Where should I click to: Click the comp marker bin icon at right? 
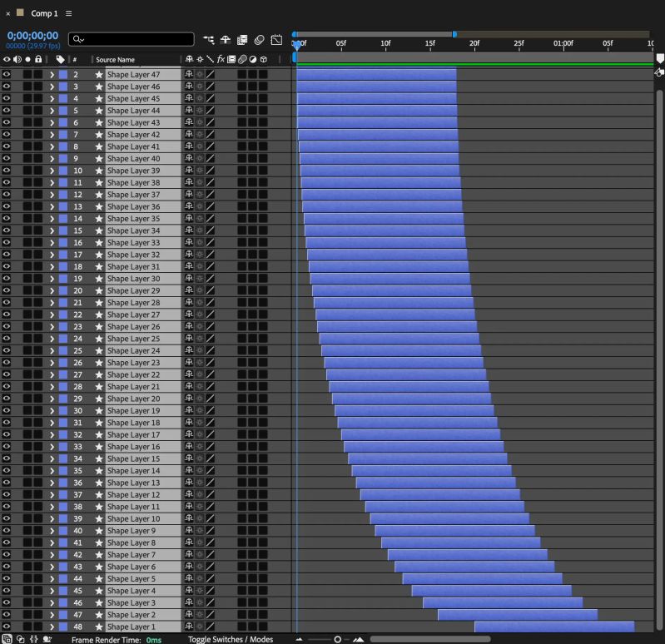(x=659, y=58)
